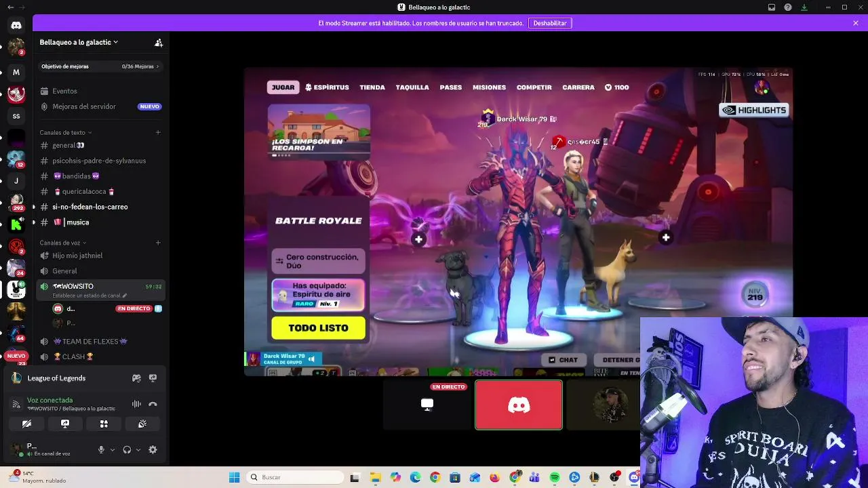Open Discord direct messages home icon
This screenshot has height=488, width=868.
[x=16, y=25]
